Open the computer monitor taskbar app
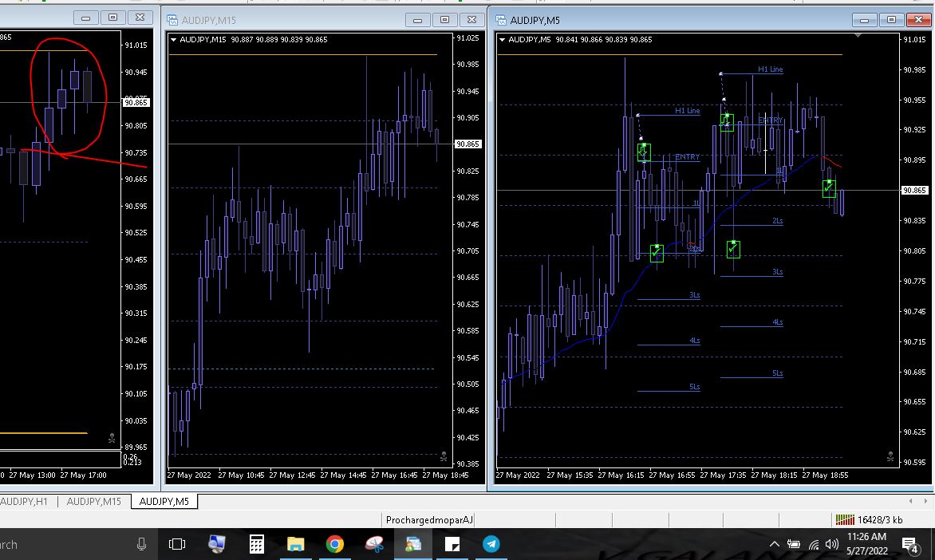Viewport: 935px width, 560px height. tap(216, 544)
